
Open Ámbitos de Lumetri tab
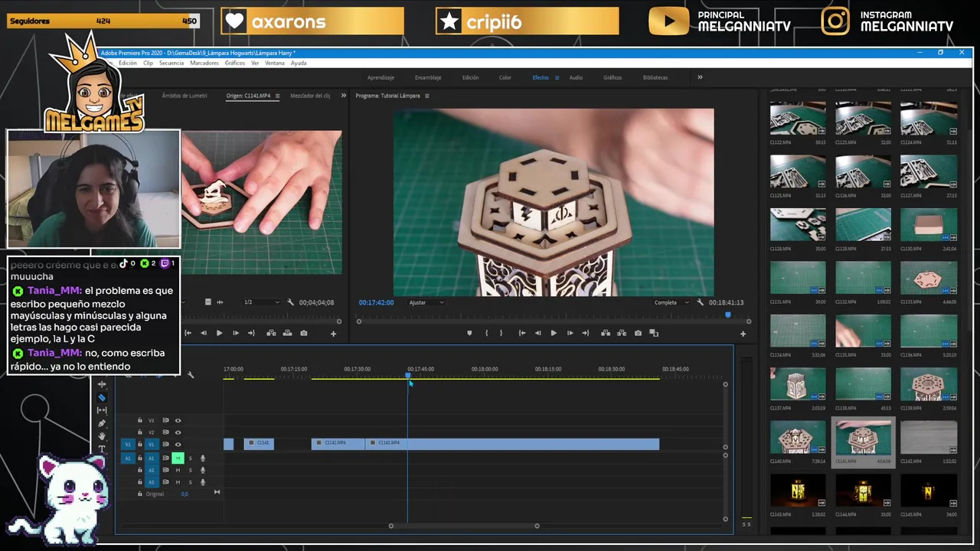coord(185,96)
